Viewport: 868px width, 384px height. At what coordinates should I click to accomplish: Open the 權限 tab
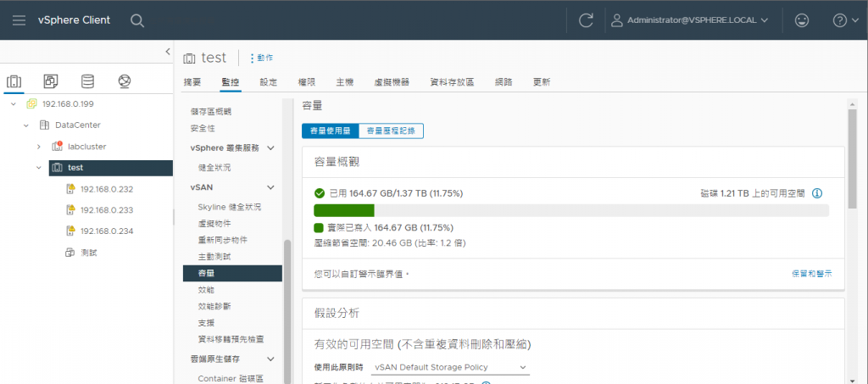307,82
